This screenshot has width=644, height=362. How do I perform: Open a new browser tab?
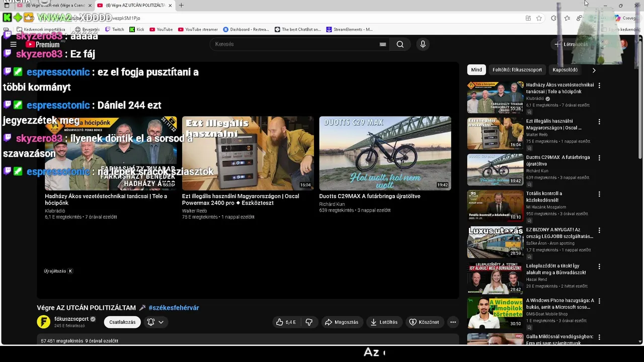click(x=181, y=6)
